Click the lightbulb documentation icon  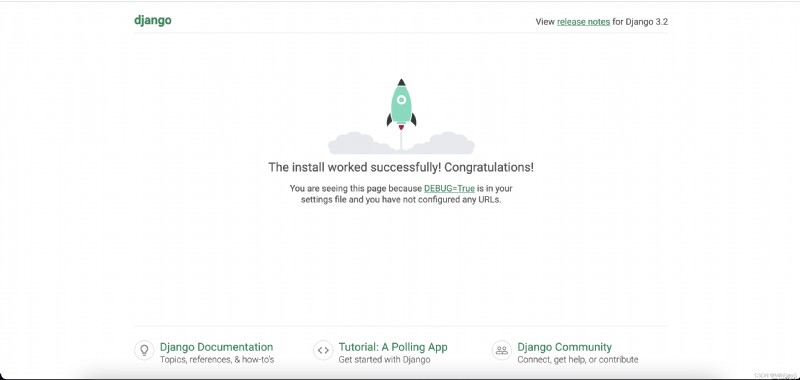tap(144, 350)
